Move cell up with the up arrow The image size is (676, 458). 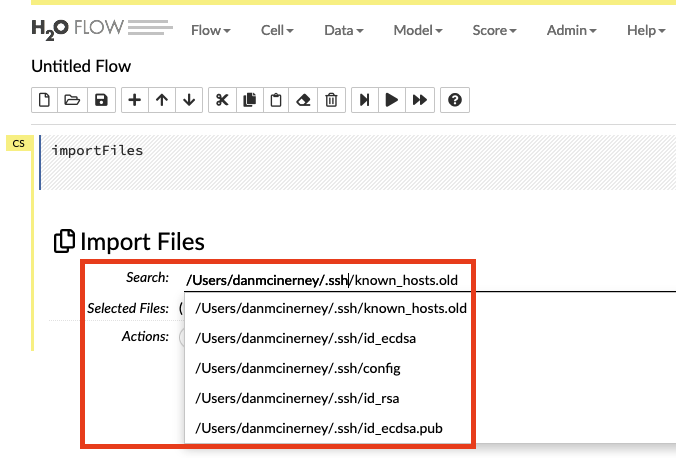(x=162, y=100)
